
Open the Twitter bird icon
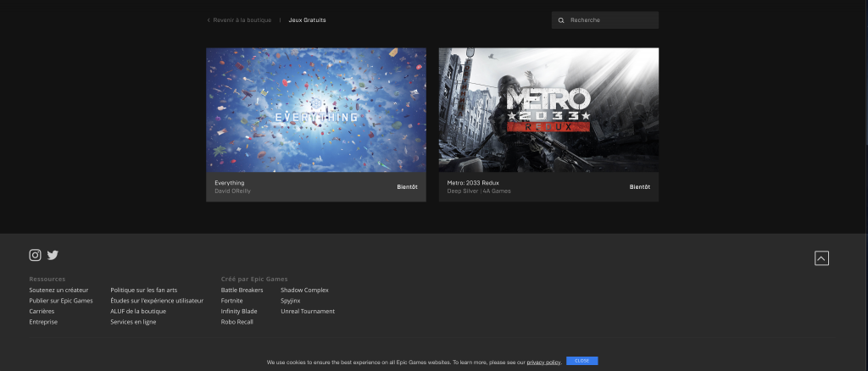(x=53, y=255)
